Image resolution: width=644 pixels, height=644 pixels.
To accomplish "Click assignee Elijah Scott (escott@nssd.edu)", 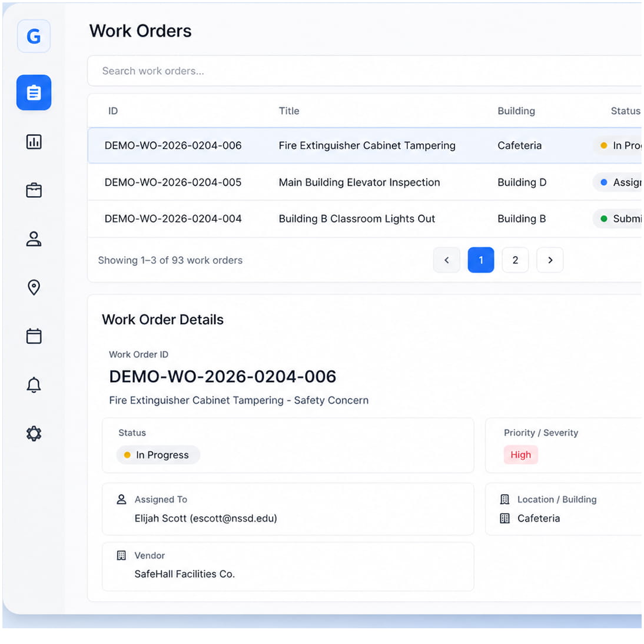I will 206,519.
